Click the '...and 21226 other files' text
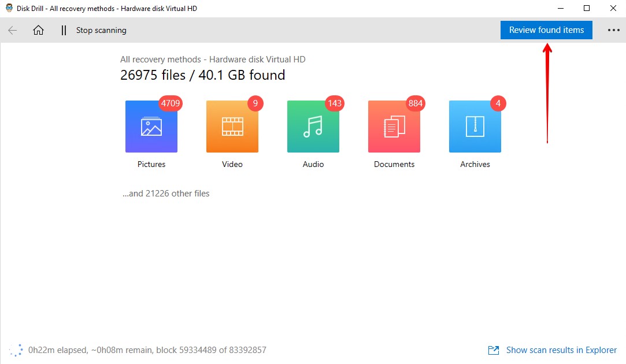626x364 pixels. [x=166, y=194]
